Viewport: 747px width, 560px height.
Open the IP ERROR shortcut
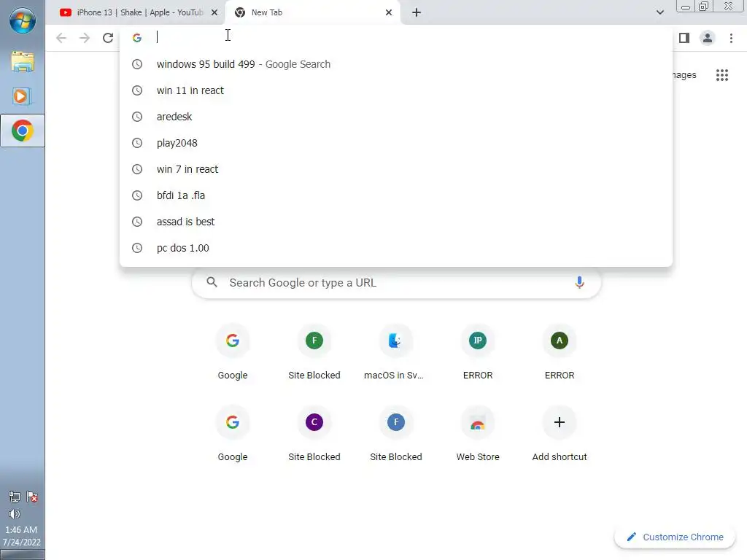tap(477, 352)
